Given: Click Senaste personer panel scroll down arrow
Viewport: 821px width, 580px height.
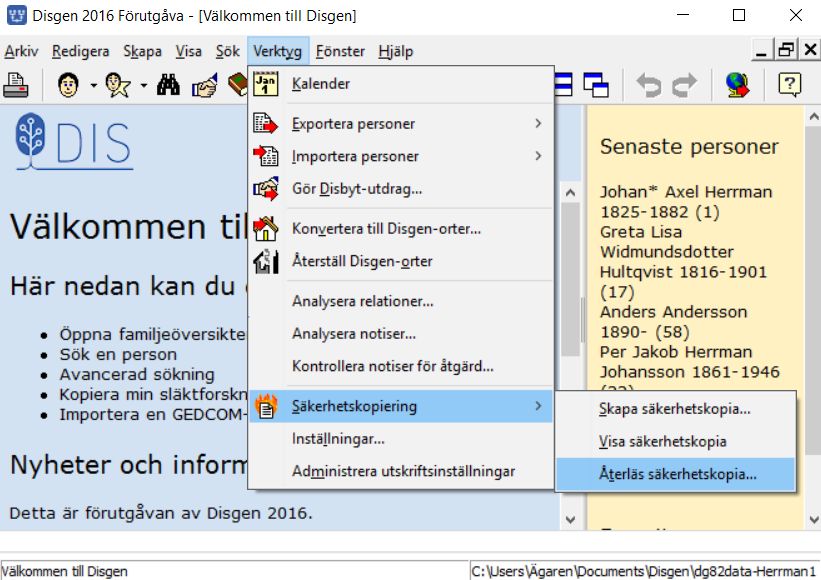Looking at the screenshot, I should click(x=814, y=520).
